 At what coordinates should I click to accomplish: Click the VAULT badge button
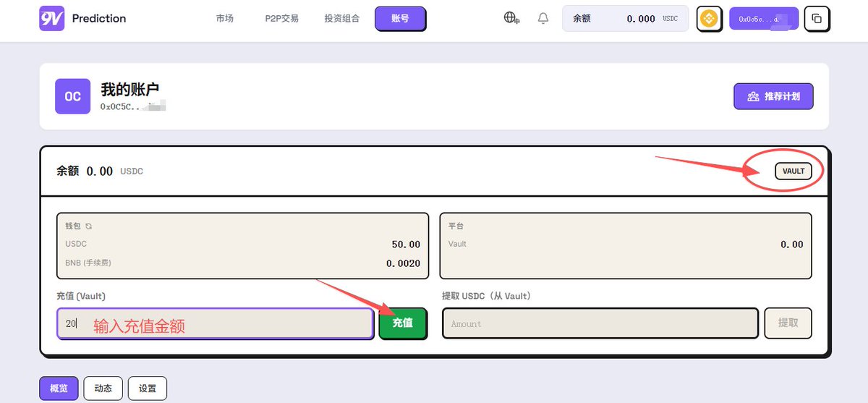coord(793,171)
